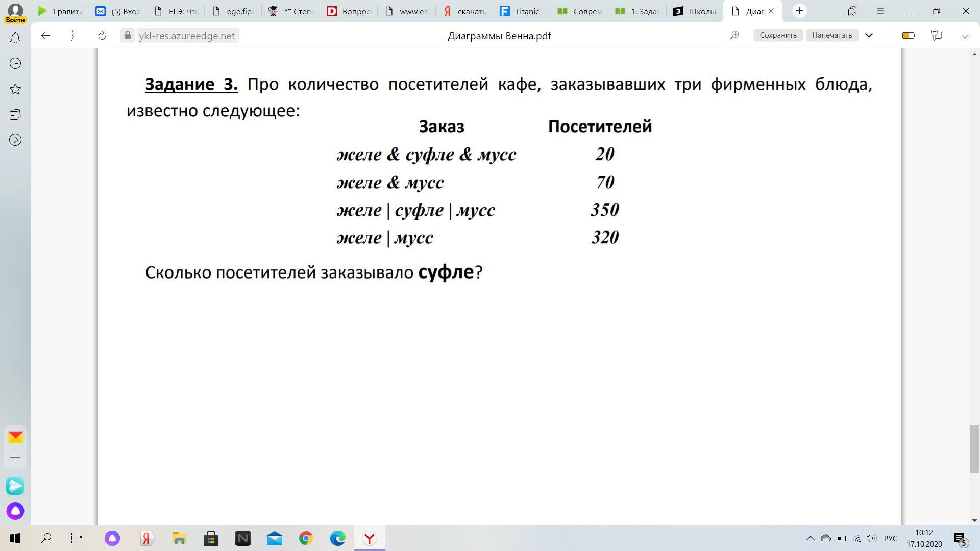Open the clock showing 10:12
The height and width of the screenshot is (551, 980).
pyautogui.click(x=924, y=538)
